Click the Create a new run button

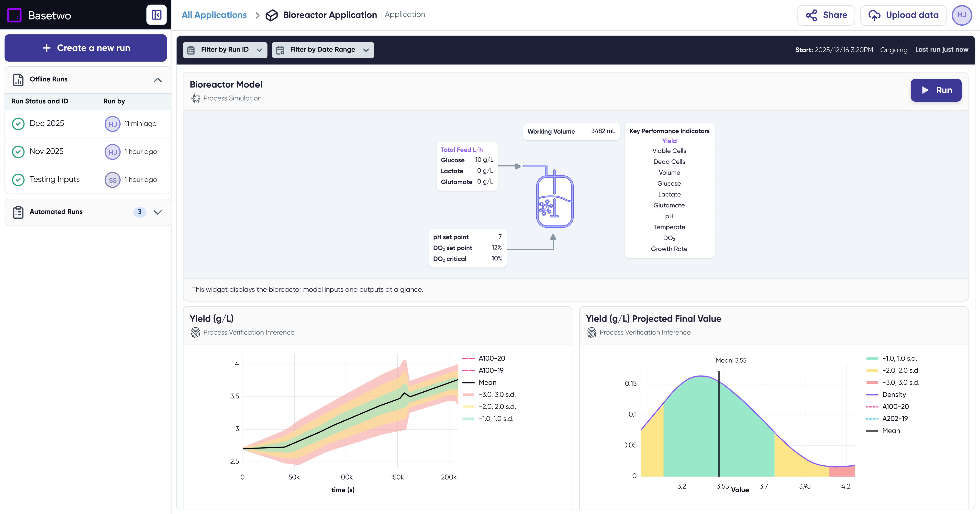86,48
